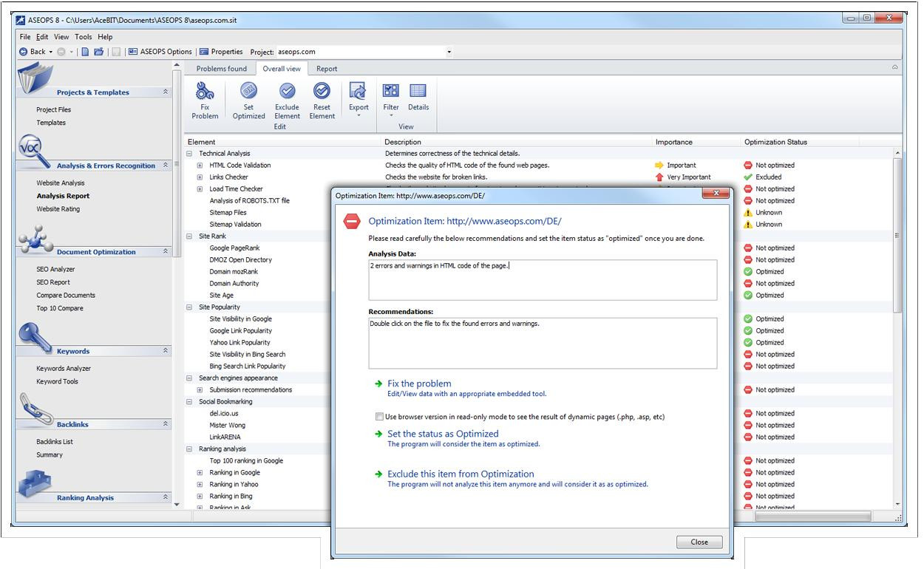This screenshot has height=569, width=924.
Task: Click Exclude this item from Optimization link
Action: coord(461,474)
